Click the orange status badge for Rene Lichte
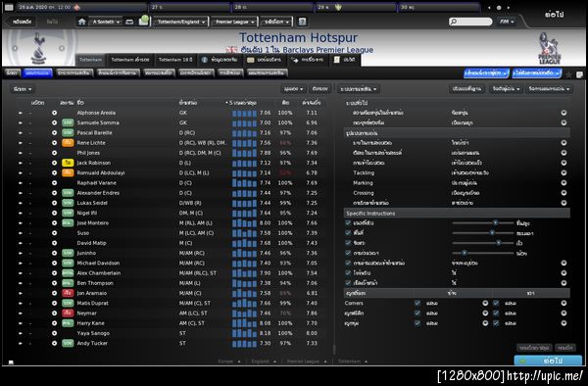 68,143
